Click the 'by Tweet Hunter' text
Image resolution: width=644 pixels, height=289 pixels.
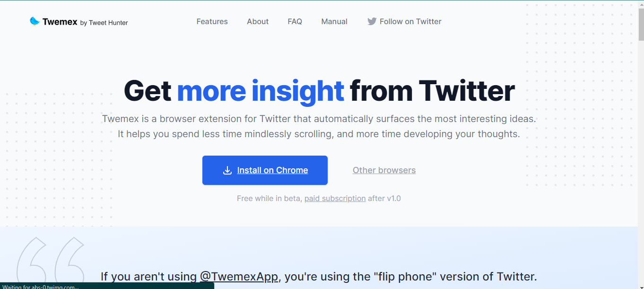click(x=104, y=22)
